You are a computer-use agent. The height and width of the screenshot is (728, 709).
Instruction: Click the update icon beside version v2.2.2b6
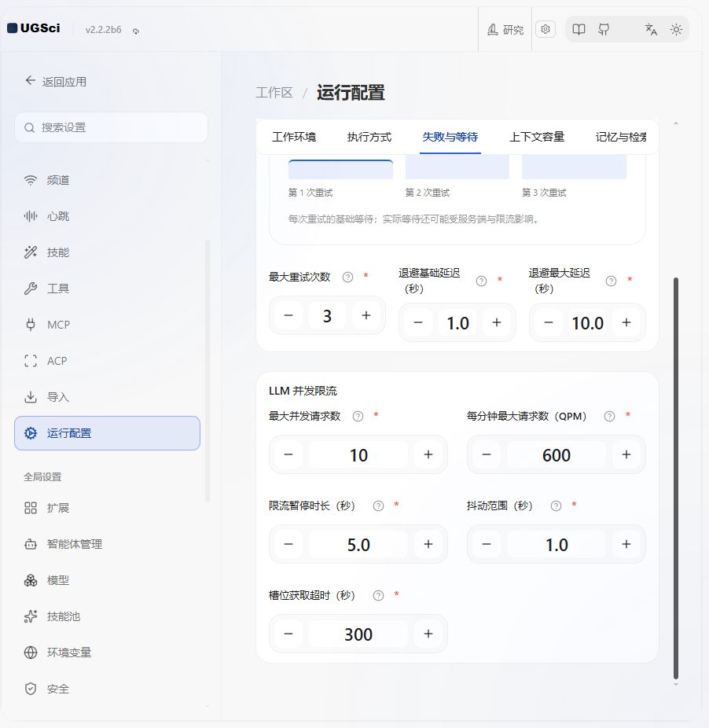click(136, 31)
